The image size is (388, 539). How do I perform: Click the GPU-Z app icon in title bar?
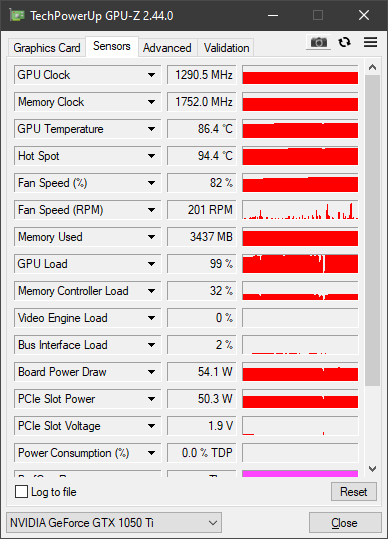tap(17, 15)
